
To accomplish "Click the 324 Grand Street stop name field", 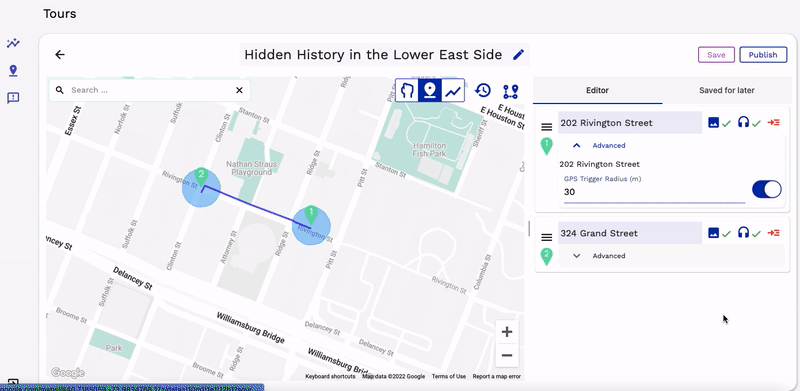I will click(630, 233).
